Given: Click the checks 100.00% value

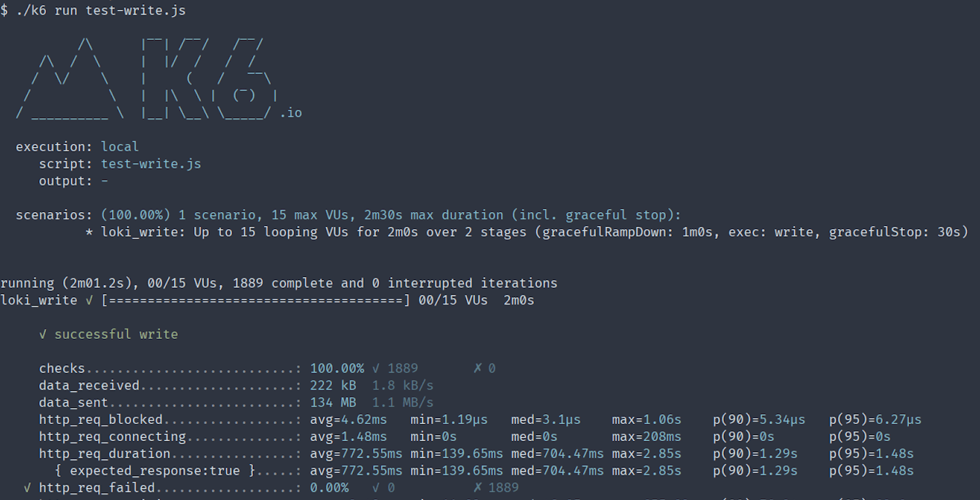Looking at the screenshot, I should coord(336,368).
